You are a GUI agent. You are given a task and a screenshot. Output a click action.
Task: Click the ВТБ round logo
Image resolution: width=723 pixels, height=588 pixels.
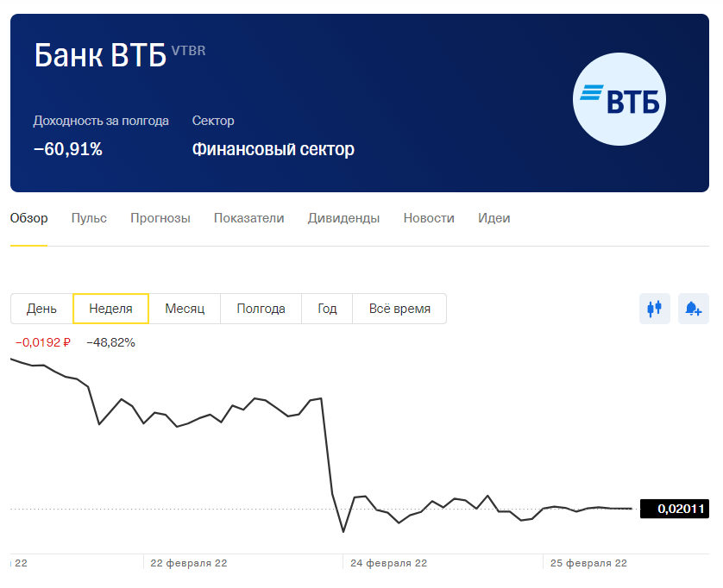(619, 99)
